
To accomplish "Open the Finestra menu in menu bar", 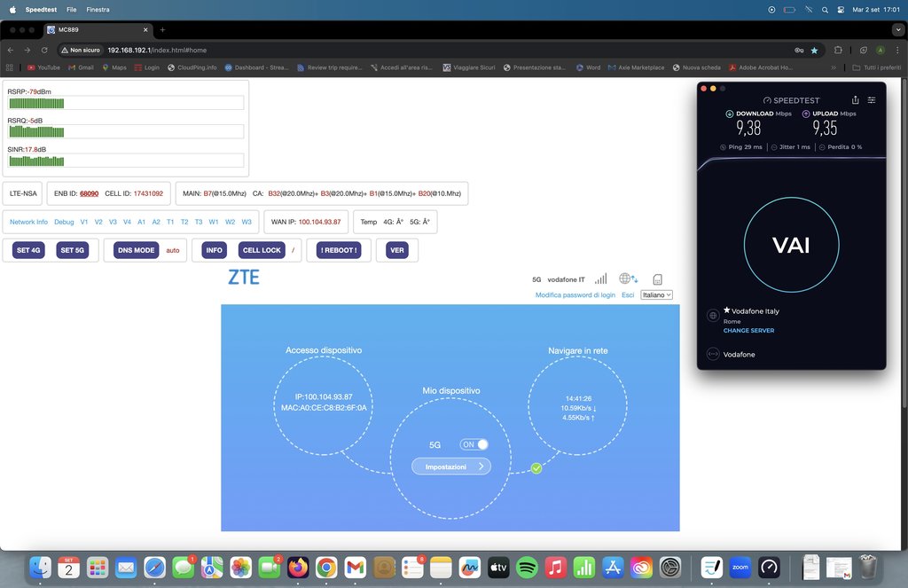I will click(98, 9).
